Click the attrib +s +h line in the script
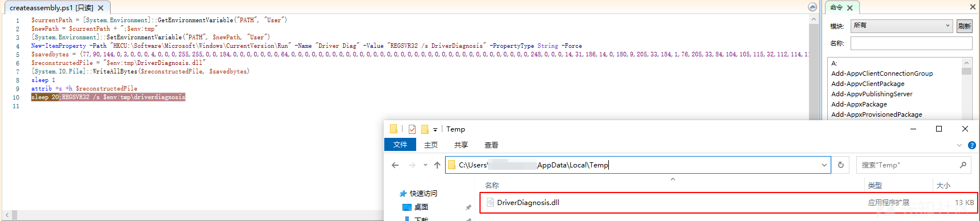Viewport: 980px width, 221px height. pyautogui.click(x=84, y=89)
